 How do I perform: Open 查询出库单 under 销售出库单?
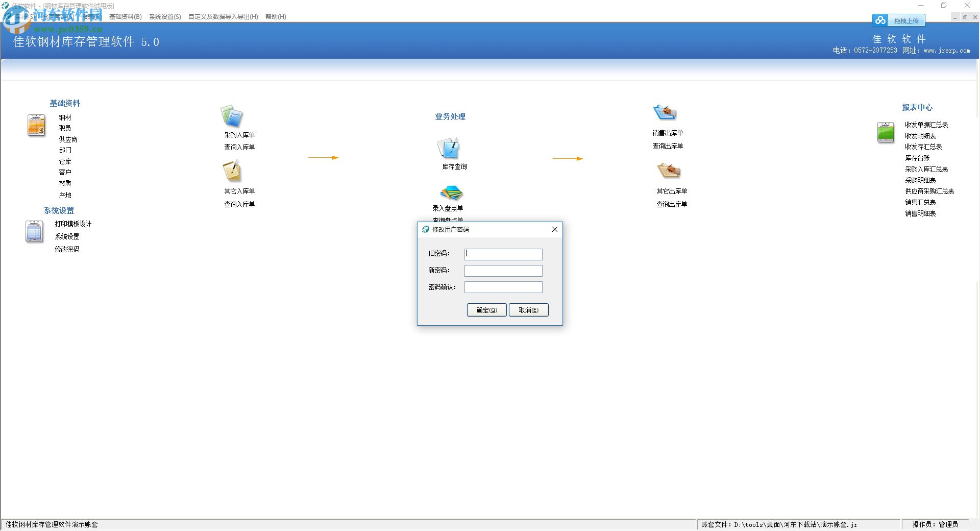[668, 146]
